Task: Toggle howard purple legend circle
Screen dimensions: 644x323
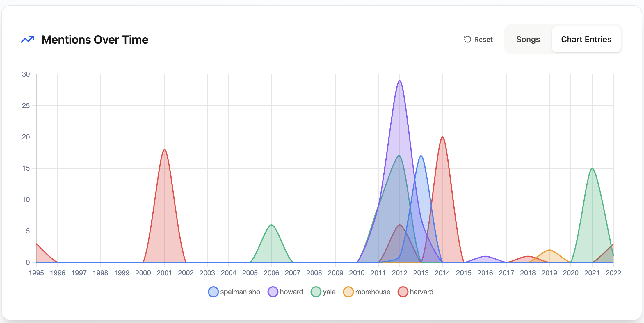Action: (273, 292)
